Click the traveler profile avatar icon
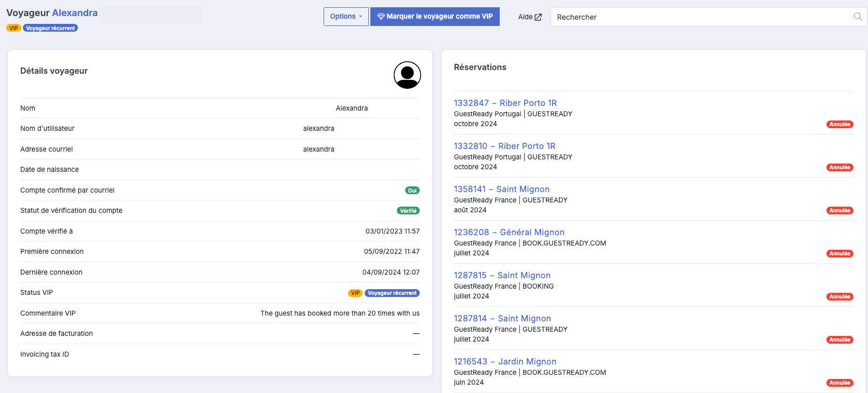This screenshot has height=393, width=868. click(x=407, y=75)
